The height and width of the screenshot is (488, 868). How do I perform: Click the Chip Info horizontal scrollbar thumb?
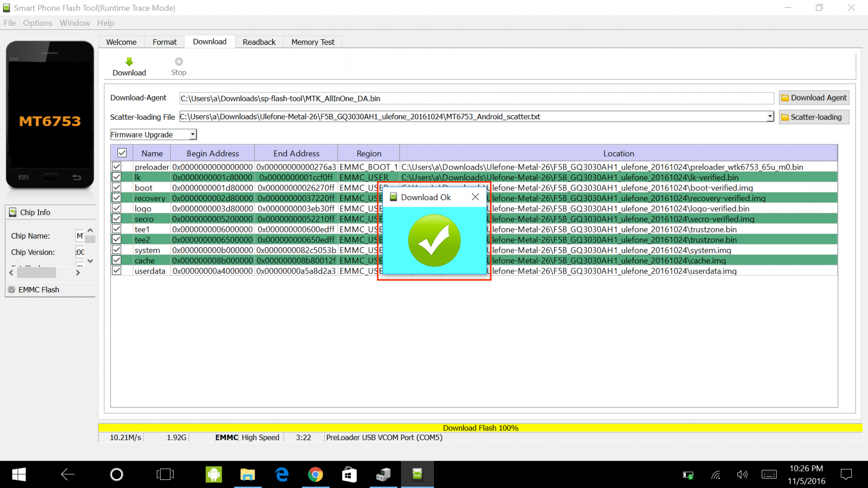coord(37,273)
